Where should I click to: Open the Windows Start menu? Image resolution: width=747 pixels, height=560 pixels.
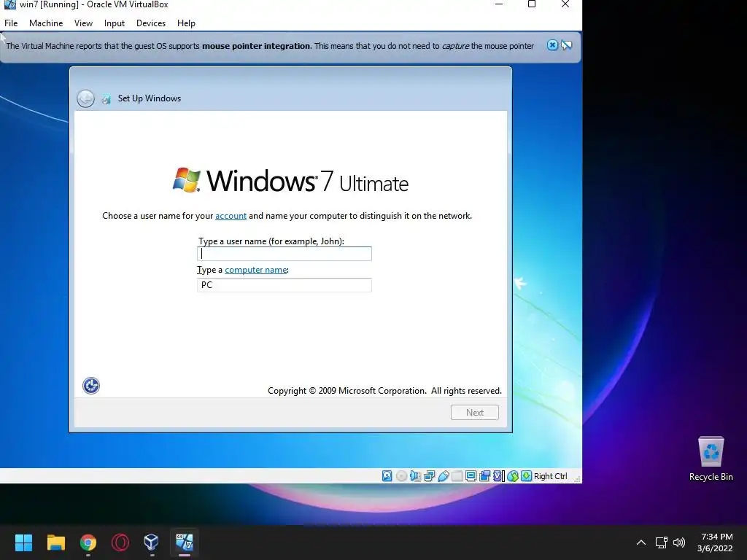click(x=23, y=542)
